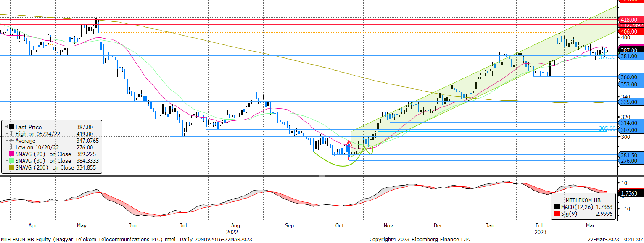
Task: Click the 314.00 blue price tag
Action: (x=632, y=123)
